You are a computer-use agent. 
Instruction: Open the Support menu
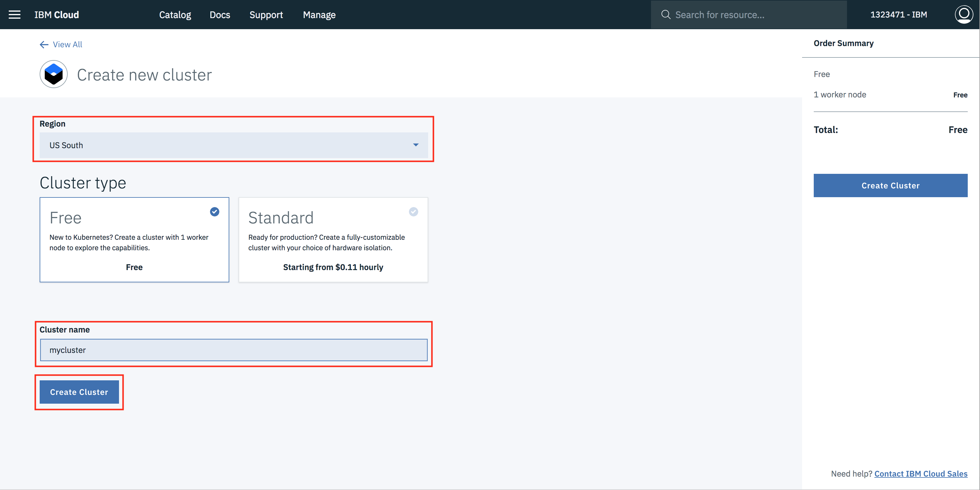pyautogui.click(x=266, y=15)
